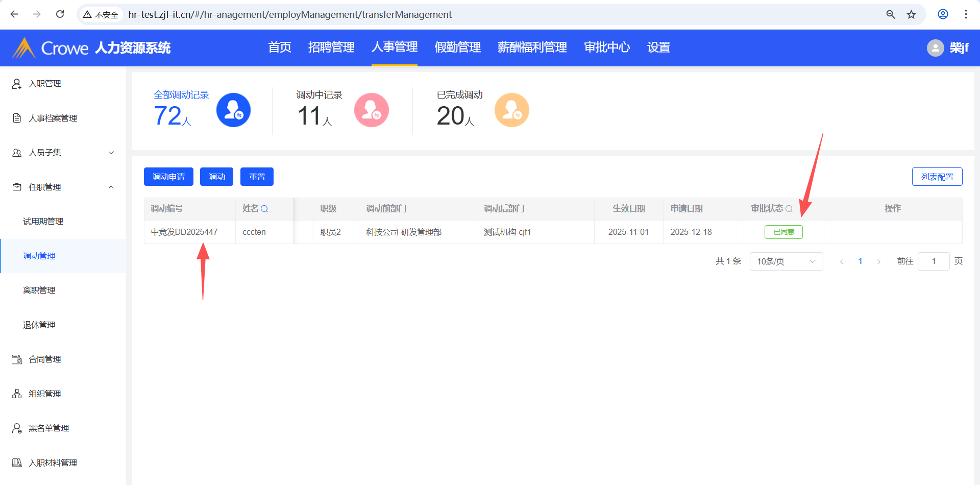Click the search icon beside 审批状态 column

(789, 209)
